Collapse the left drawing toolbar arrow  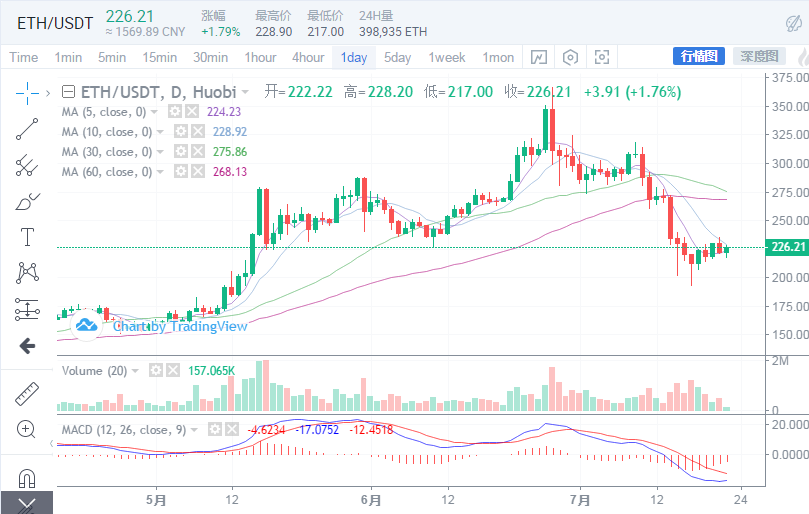(x=51, y=443)
